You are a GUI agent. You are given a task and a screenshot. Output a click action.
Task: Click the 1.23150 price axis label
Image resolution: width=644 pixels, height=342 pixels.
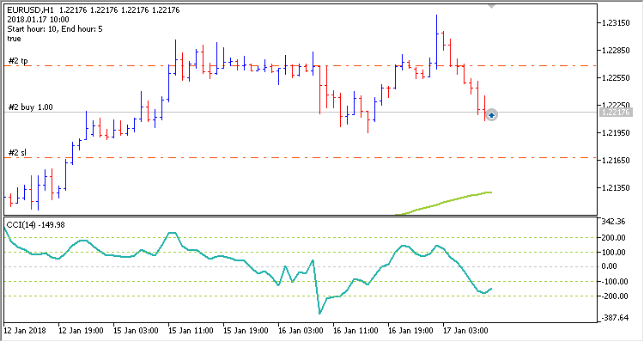point(616,23)
